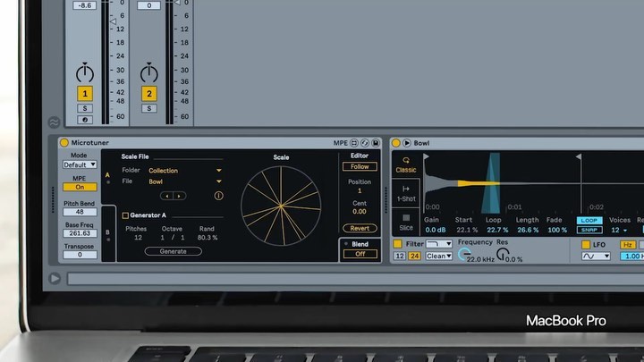Open the Mode dropdown set to Default
This screenshot has width=644, height=362.
click(80, 164)
